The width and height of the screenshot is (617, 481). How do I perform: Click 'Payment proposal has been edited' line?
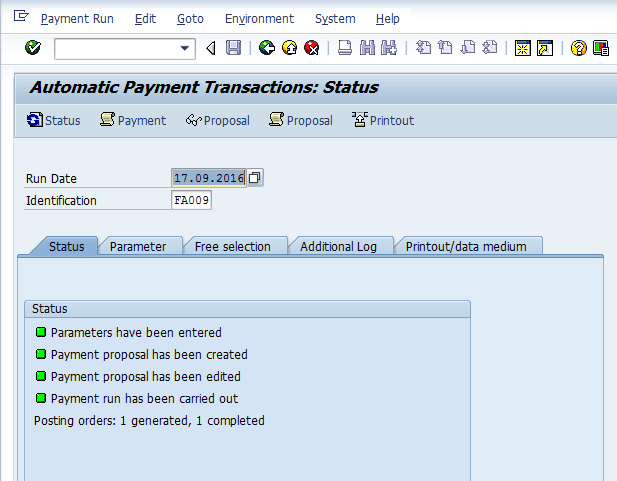point(146,377)
